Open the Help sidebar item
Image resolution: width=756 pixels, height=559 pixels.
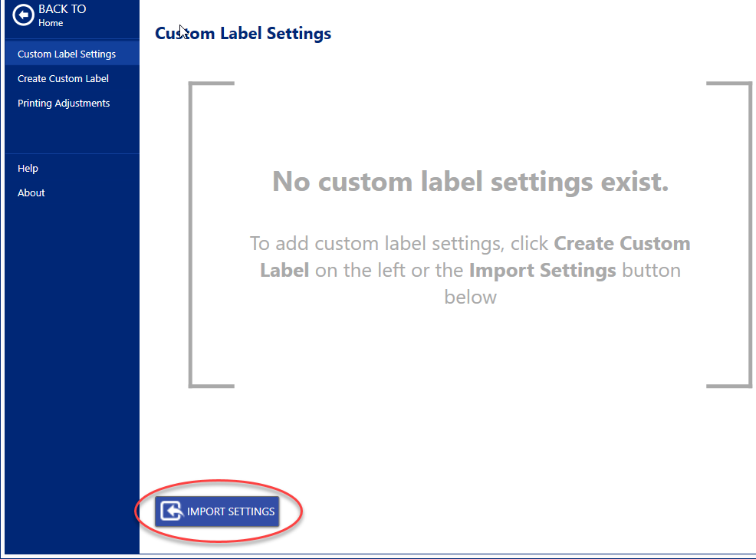[28, 169]
